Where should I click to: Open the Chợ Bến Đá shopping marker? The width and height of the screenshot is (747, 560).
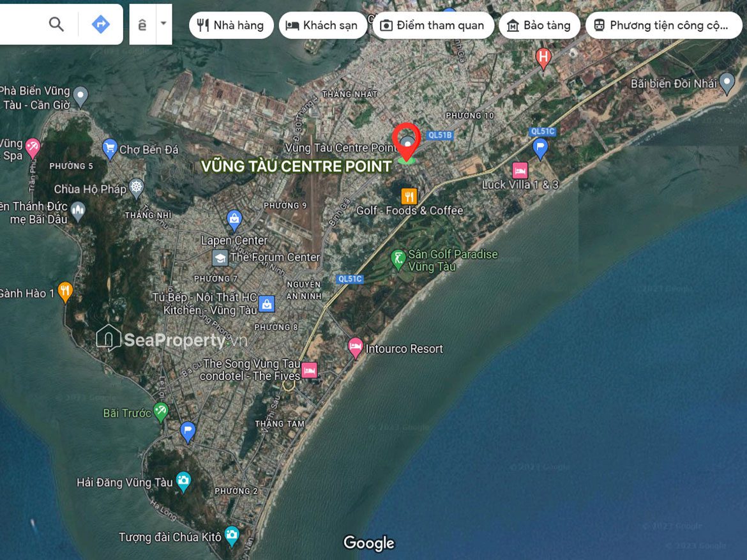click(110, 149)
